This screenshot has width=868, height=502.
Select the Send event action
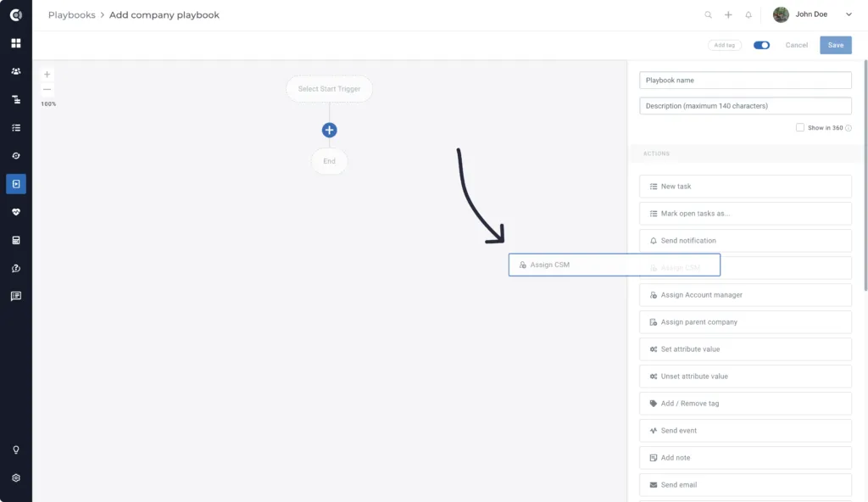click(x=745, y=431)
